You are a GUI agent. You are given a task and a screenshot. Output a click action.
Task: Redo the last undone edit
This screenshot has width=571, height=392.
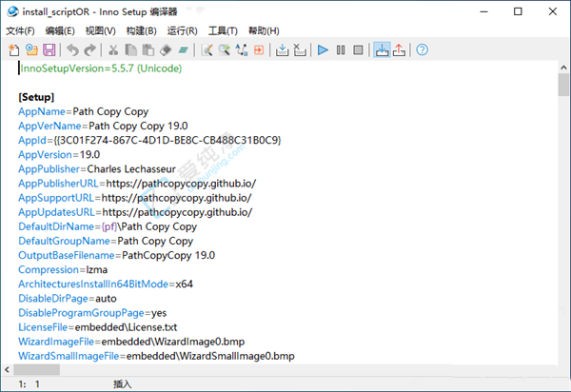(90, 49)
